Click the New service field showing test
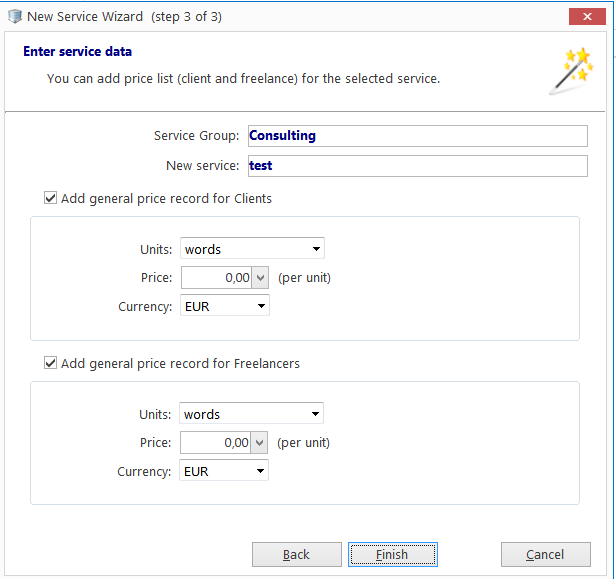 (418, 166)
